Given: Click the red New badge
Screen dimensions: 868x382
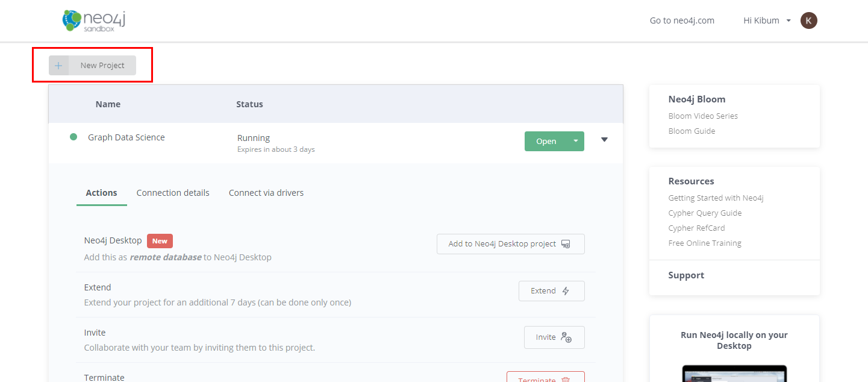Looking at the screenshot, I should pos(160,241).
